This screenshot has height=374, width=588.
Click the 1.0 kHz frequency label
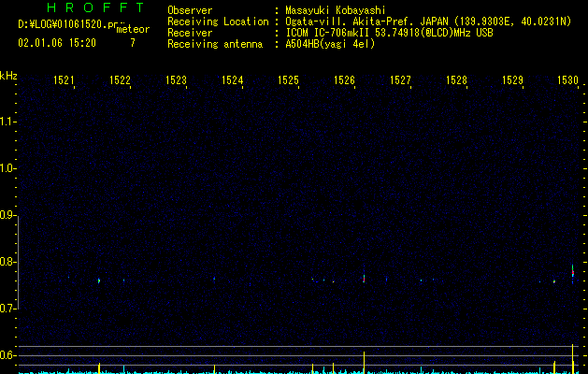pos(7,168)
